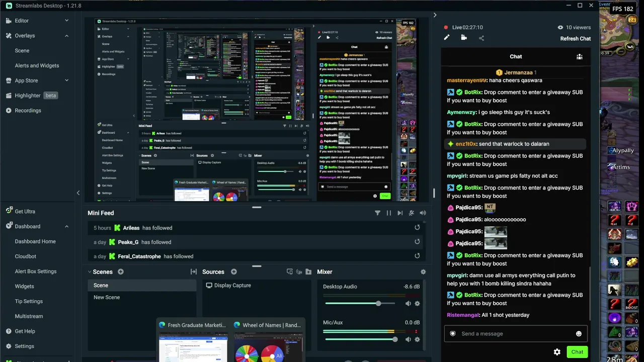Open Multistream link

[x=29, y=316]
